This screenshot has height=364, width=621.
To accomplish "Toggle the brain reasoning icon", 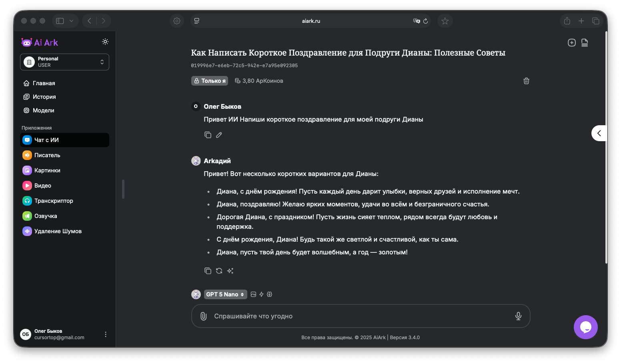I will pyautogui.click(x=270, y=294).
